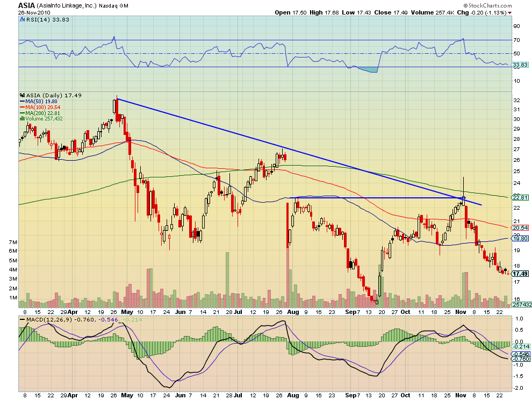The height and width of the screenshot is (400, 532).
Task: Click the green -0.214 histogram value in MACD legend
Action: (132, 319)
